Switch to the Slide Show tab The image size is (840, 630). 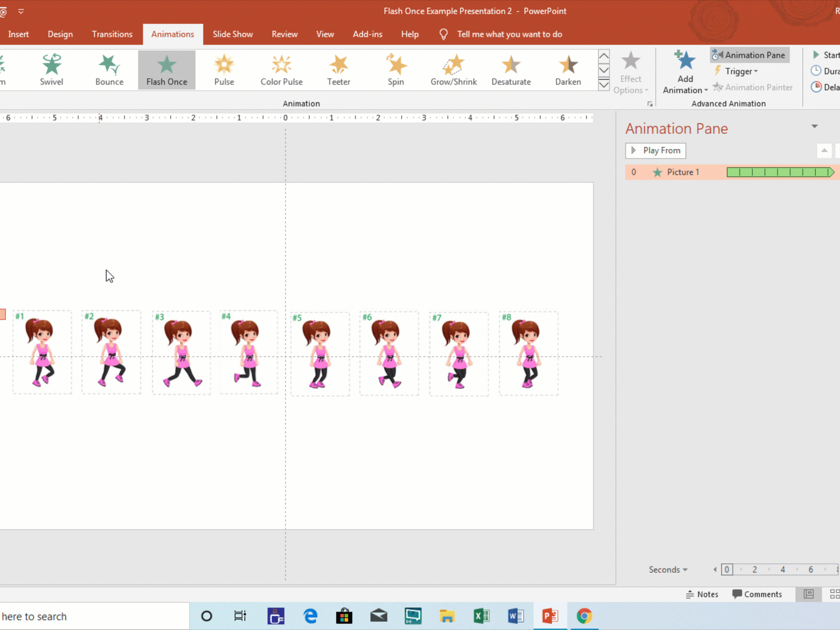click(x=233, y=34)
